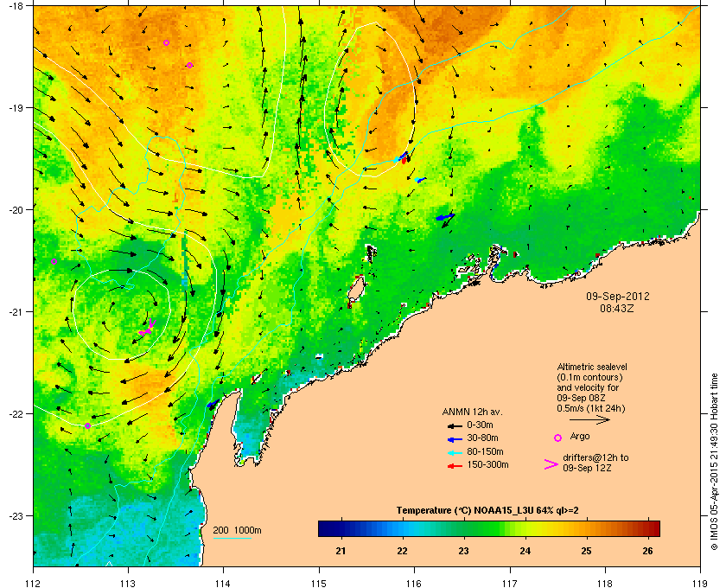
Task: Click longitude axis label 112
Action: coord(34,584)
